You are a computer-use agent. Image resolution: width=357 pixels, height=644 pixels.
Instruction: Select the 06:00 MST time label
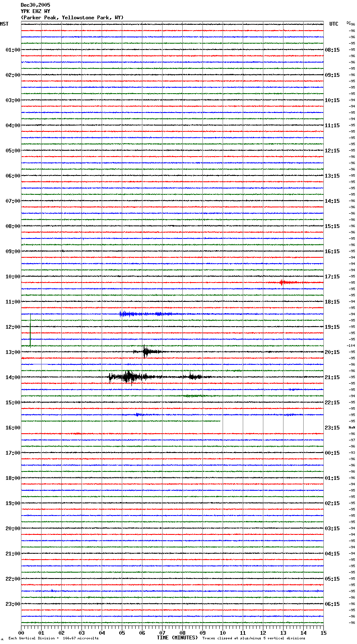click(x=13, y=176)
